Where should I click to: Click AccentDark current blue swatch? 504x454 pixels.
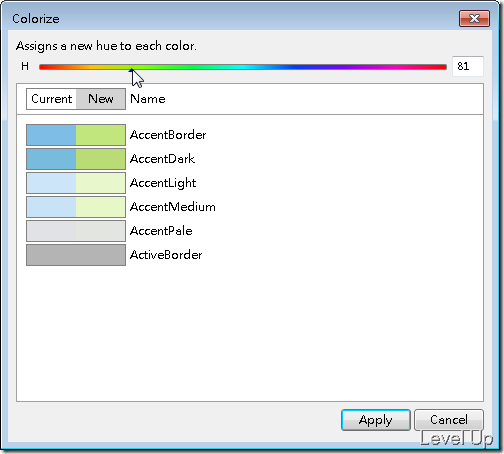[51, 159]
